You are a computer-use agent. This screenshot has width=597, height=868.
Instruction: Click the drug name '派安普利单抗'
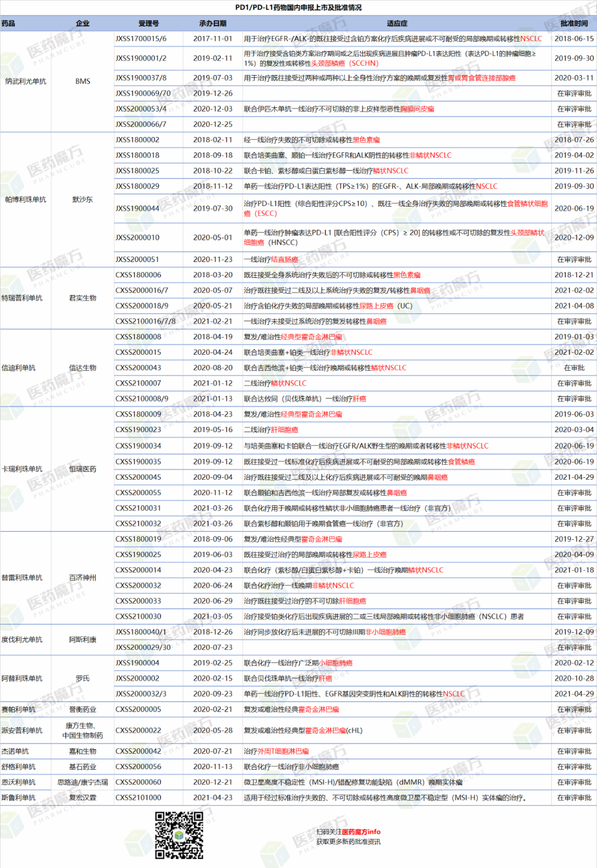[22, 730]
